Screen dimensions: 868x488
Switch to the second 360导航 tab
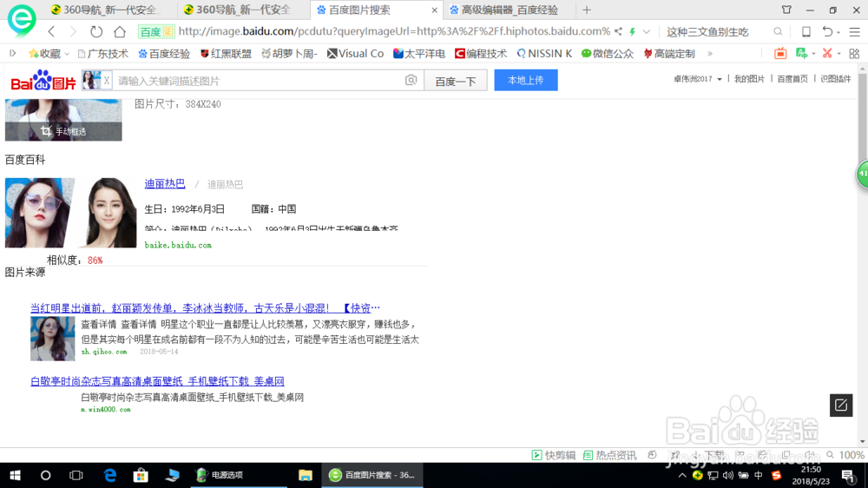click(244, 10)
